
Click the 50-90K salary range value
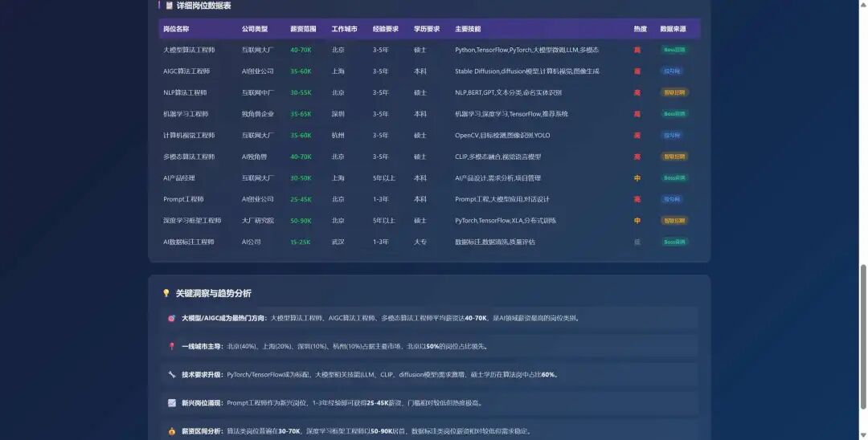pos(301,221)
